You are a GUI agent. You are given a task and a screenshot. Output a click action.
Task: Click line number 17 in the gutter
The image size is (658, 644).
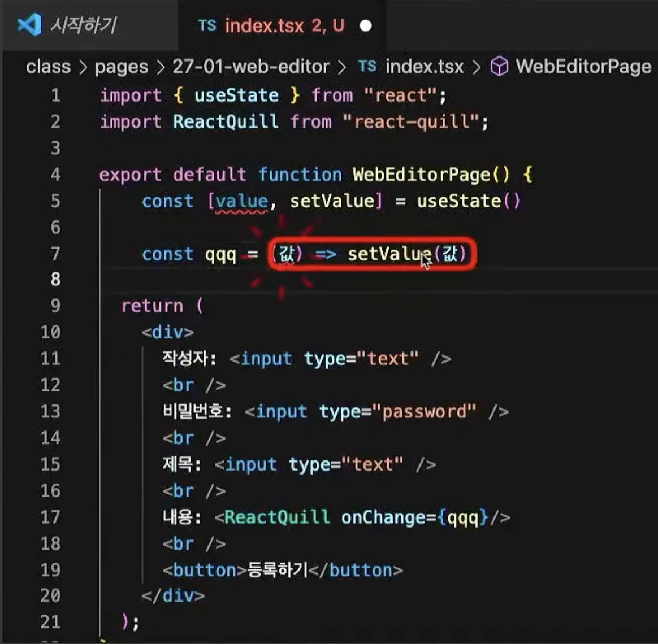pyautogui.click(x=50, y=517)
